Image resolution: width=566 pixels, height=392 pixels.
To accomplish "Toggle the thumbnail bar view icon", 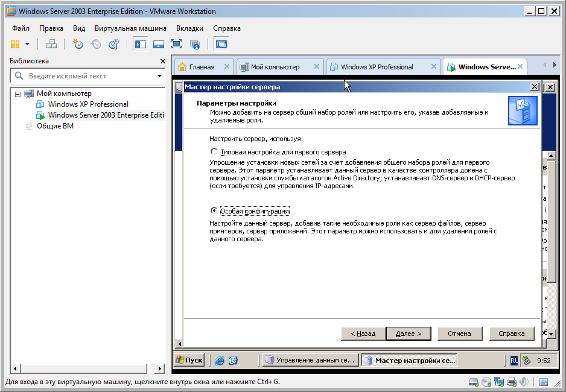I will 159,45.
